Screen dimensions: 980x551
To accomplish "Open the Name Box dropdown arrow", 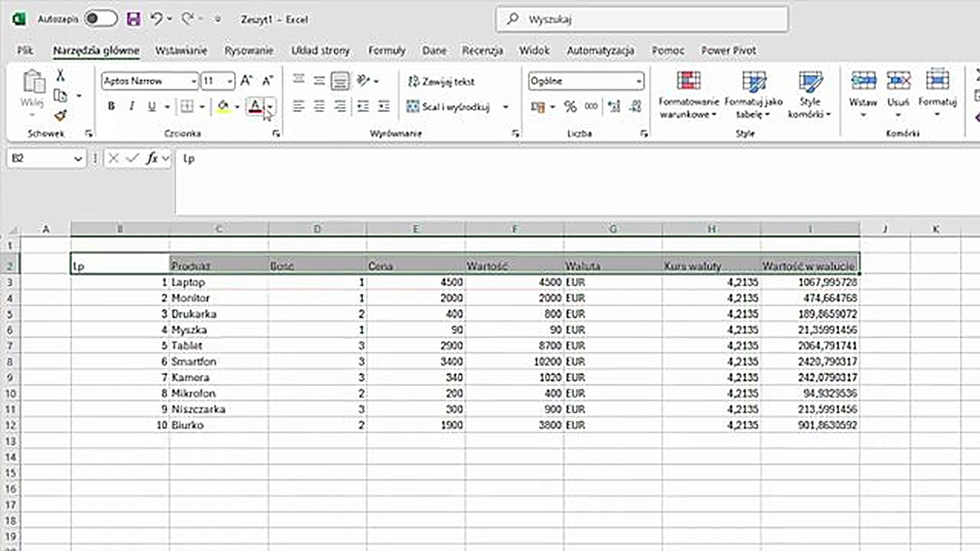I will [x=78, y=158].
